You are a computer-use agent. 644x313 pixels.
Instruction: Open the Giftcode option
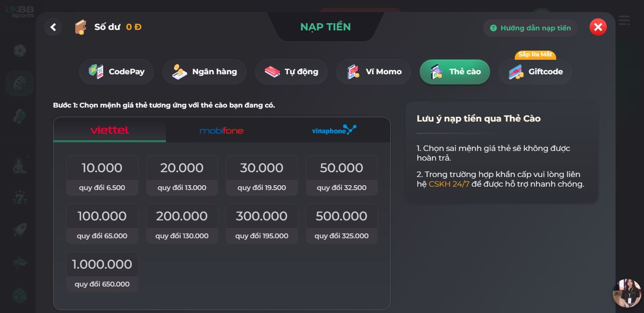coord(535,72)
